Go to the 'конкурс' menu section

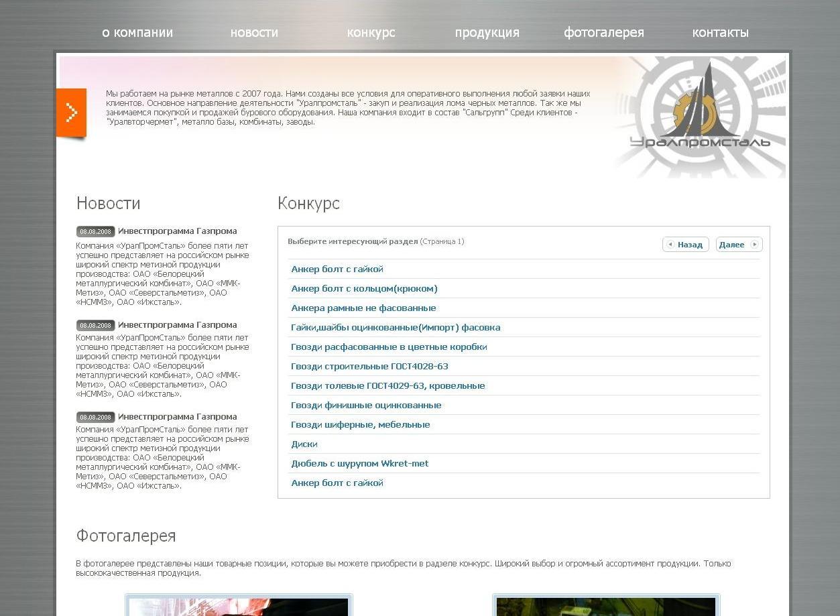(x=371, y=33)
